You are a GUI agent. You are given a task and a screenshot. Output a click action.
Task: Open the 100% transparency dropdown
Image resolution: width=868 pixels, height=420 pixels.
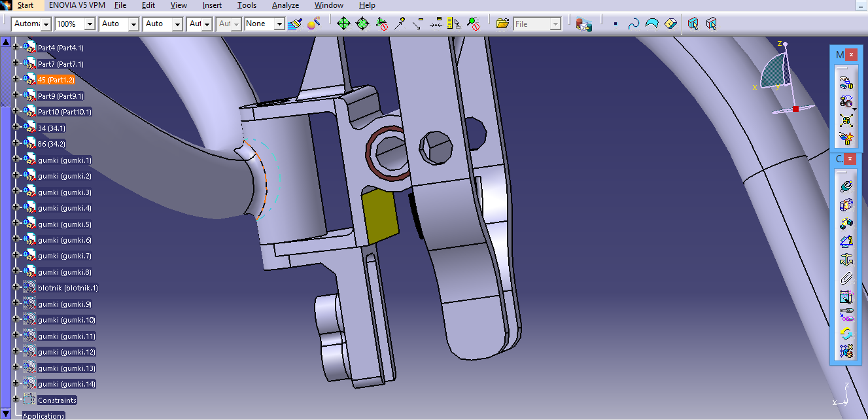(x=90, y=24)
